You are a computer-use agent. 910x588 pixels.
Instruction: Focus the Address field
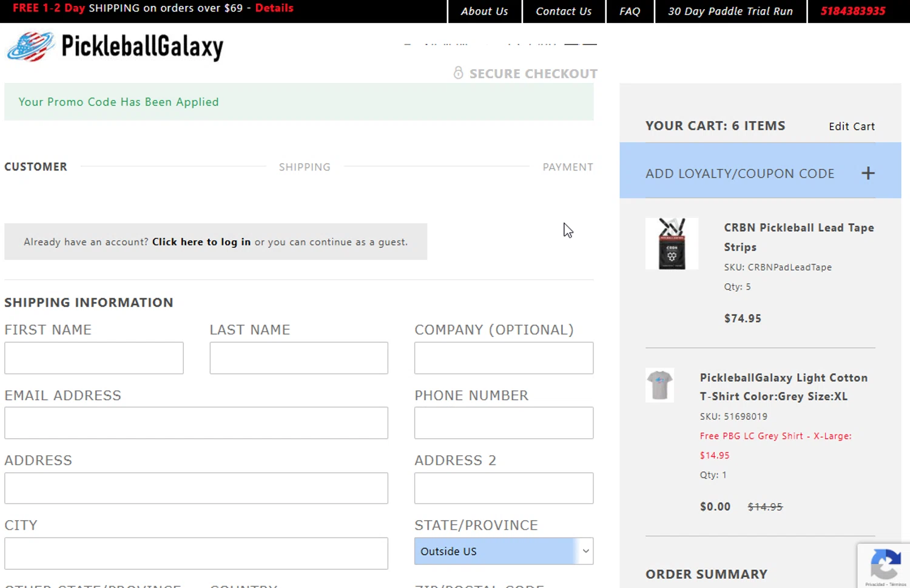tap(196, 488)
